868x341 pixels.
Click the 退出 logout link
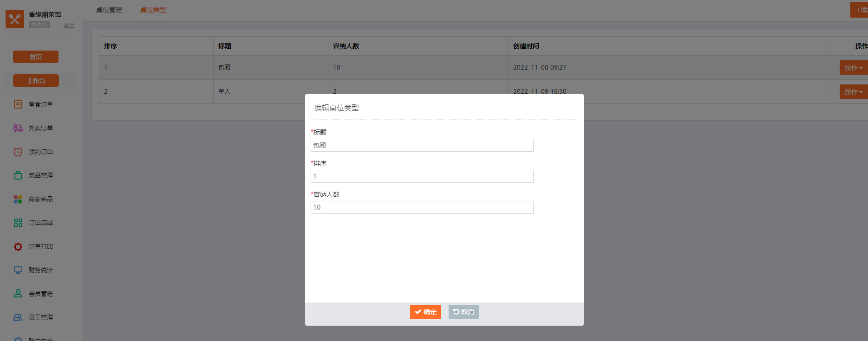(69, 26)
